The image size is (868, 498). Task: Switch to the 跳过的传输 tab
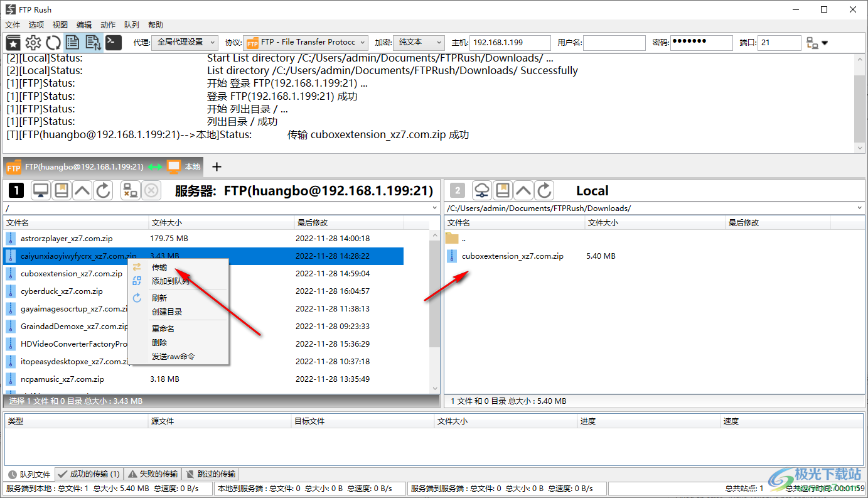click(x=210, y=474)
